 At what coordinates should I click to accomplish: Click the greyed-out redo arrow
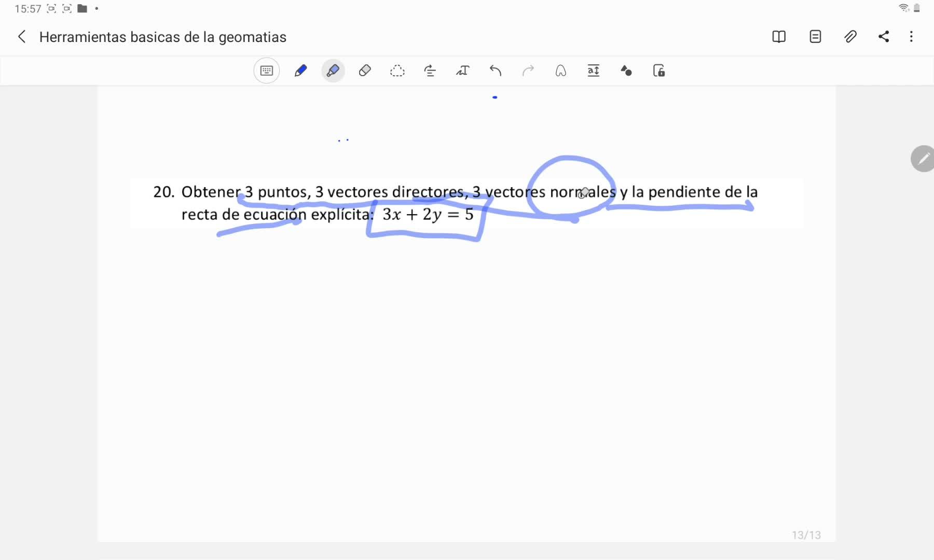pyautogui.click(x=528, y=71)
